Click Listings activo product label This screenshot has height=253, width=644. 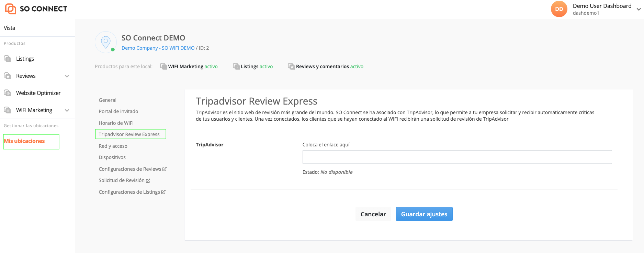(257, 67)
